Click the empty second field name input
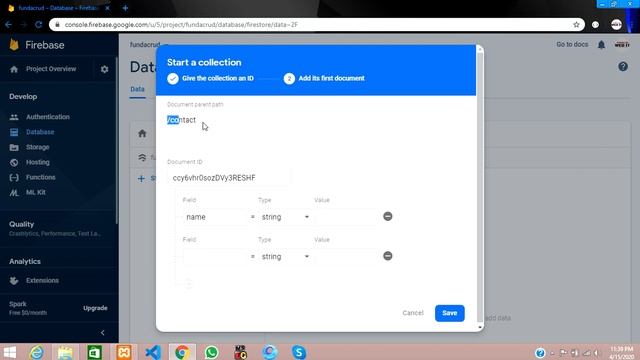This screenshot has width=640, height=360. pyautogui.click(x=215, y=257)
